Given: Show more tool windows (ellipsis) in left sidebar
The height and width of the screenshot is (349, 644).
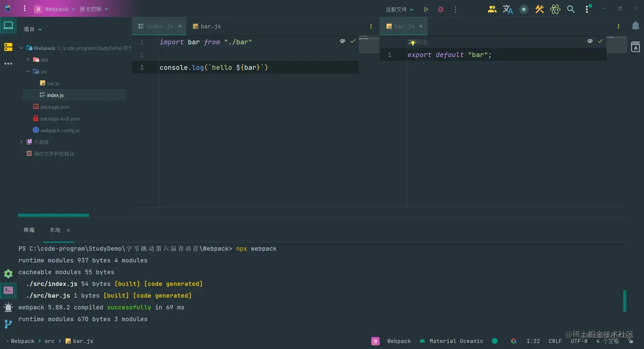Looking at the screenshot, I should coord(8,63).
